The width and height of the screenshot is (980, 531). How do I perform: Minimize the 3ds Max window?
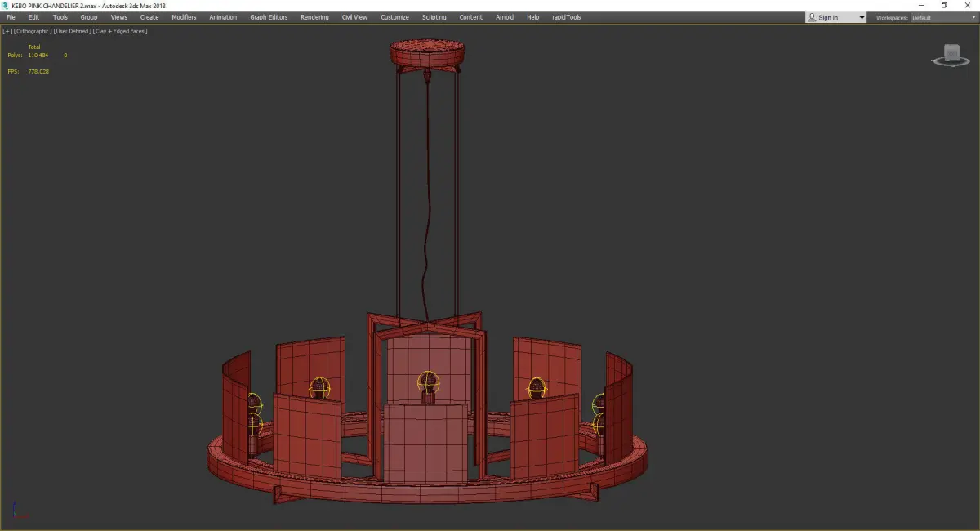click(921, 5)
